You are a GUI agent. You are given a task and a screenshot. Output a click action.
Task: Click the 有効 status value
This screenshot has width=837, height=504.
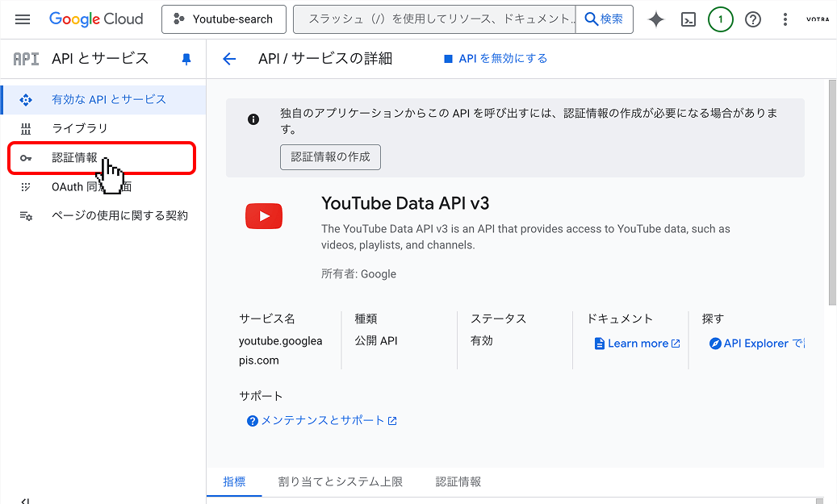[x=482, y=341]
